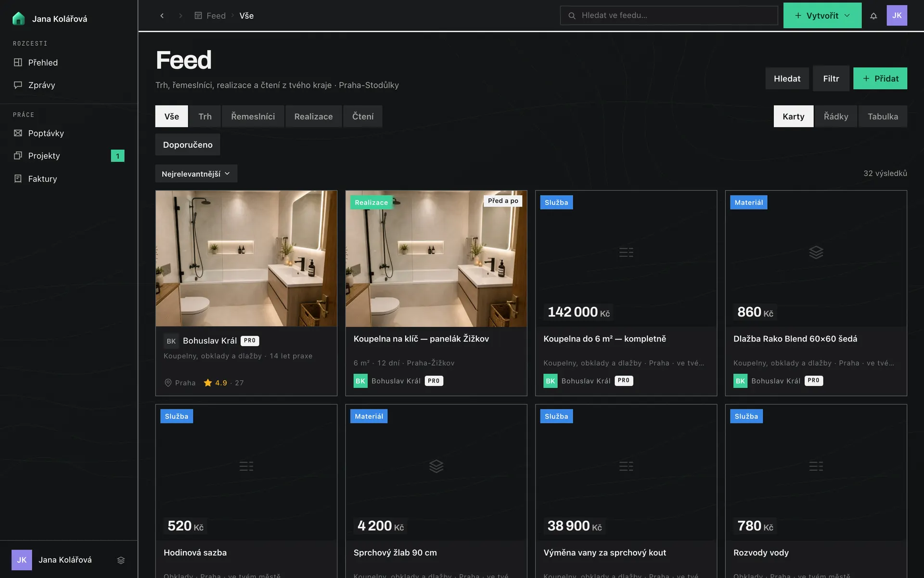
Task: Select the Řemeslníci tab
Action: (x=253, y=116)
